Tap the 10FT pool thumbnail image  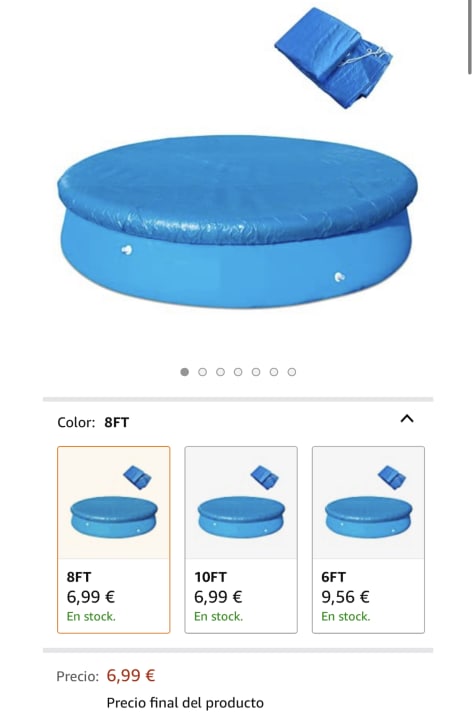click(241, 503)
